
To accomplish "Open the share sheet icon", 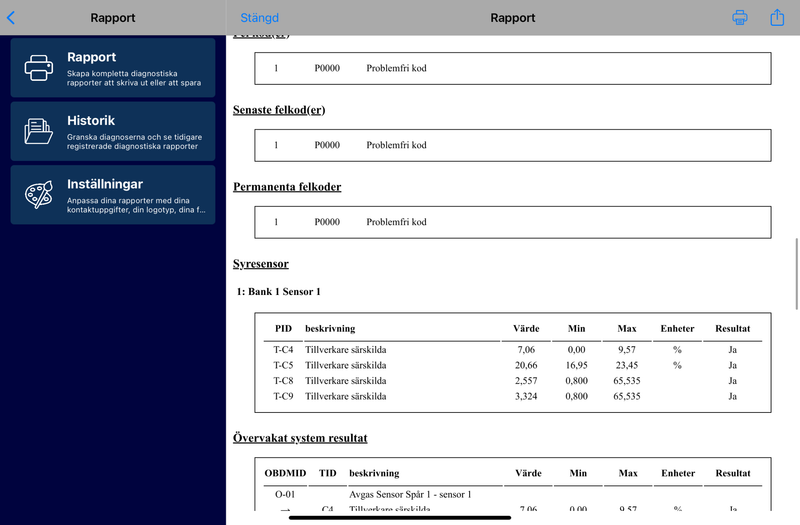I will coord(777,17).
